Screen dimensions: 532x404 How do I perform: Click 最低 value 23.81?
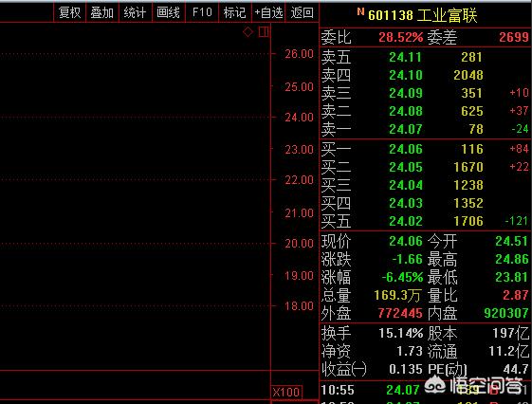click(x=512, y=277)
